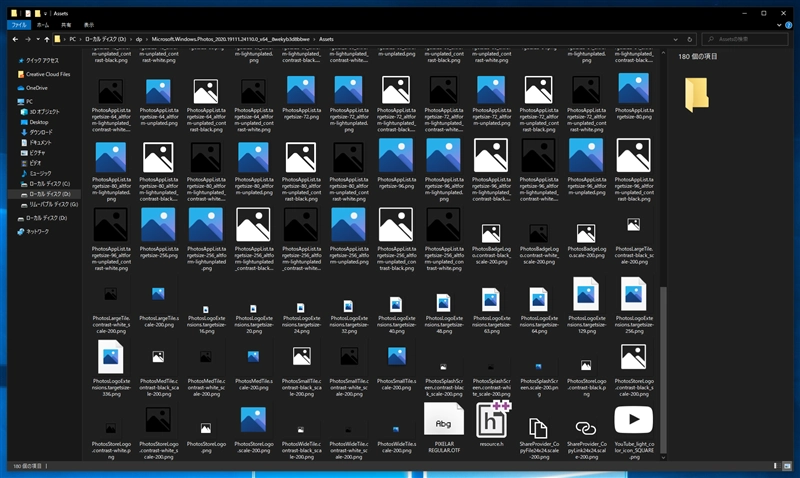Refresh the current folder view
This screenshot has height=478, width=800.
click(x=689, y=39)
